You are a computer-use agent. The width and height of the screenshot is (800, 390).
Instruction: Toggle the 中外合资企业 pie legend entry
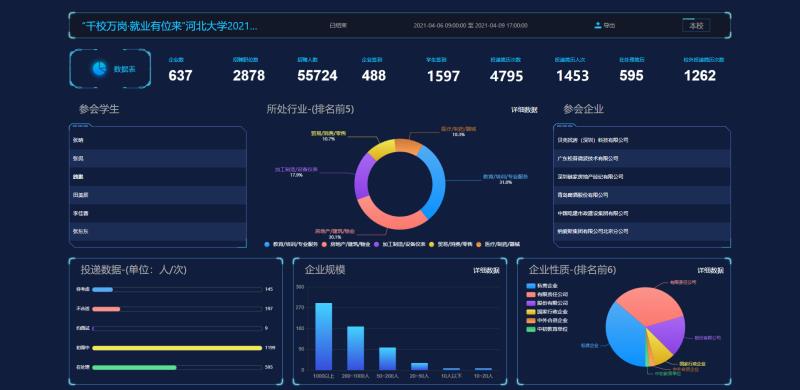[547, 321]
